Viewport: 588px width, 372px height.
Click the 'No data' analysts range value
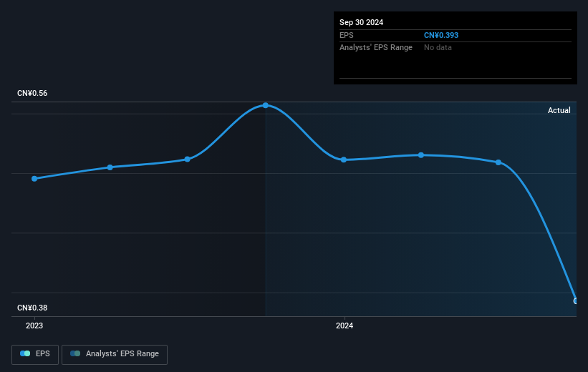point(438,48)
